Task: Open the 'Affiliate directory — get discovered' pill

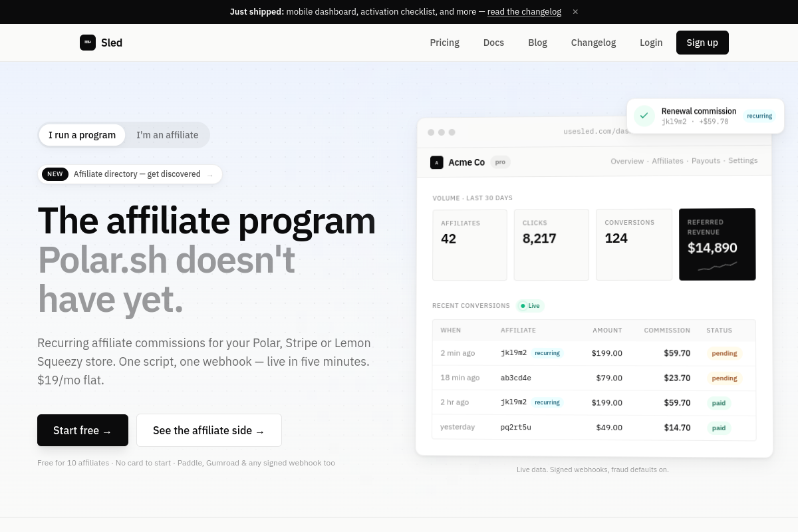Action: [x=130, y=174]
